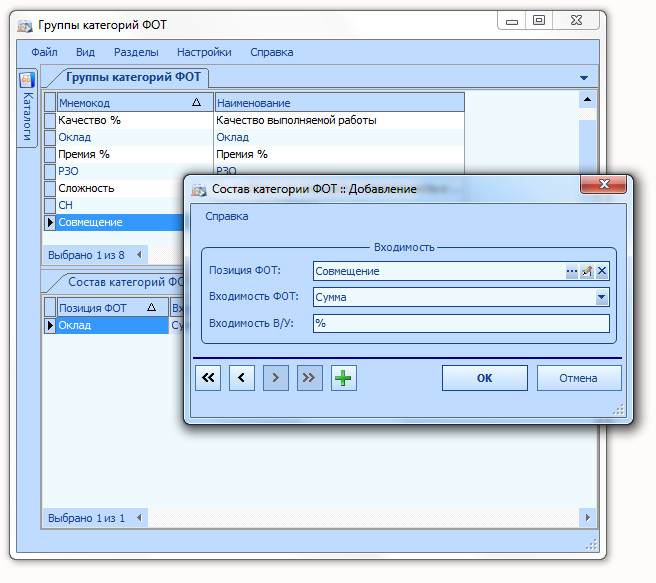Toggle header checkbox in Позиция ФОТ table
This screenshot has width=656, height=583.
coord(50,307)
